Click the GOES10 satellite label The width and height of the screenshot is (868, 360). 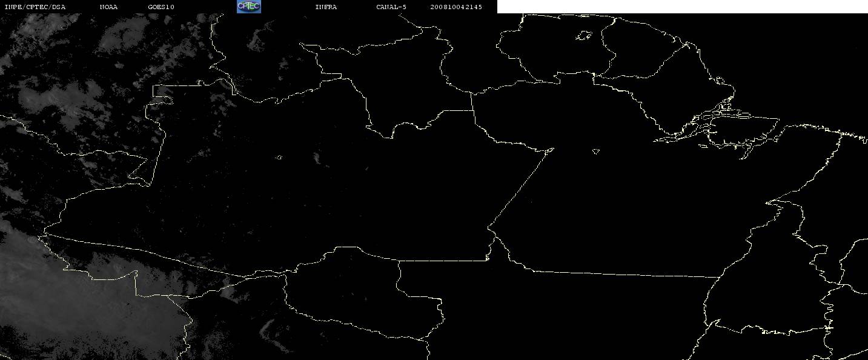[x=161, y=7]
